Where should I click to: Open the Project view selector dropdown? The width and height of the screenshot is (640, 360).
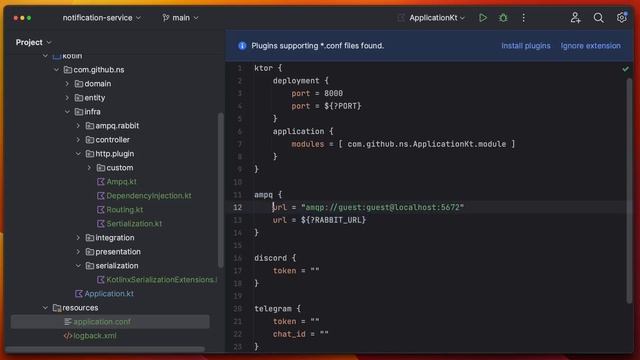tap(33, 42)
